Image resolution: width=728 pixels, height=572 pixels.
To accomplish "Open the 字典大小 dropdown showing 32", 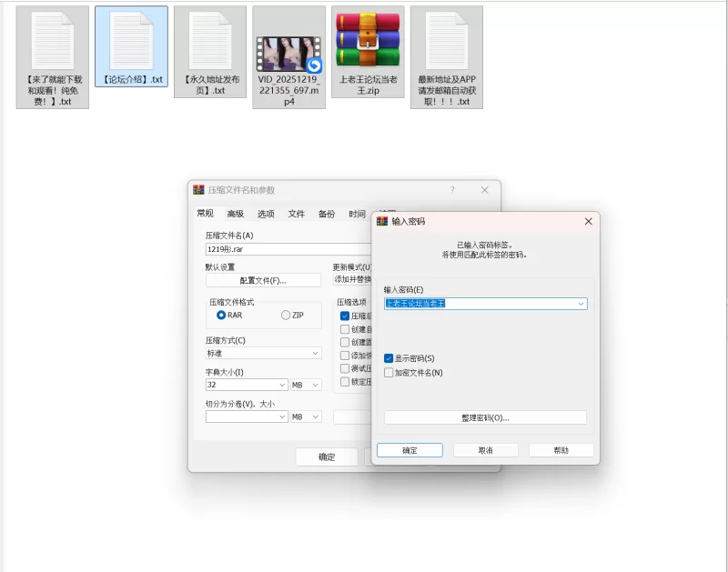I will pyautogui.click(x=247, y=385).
